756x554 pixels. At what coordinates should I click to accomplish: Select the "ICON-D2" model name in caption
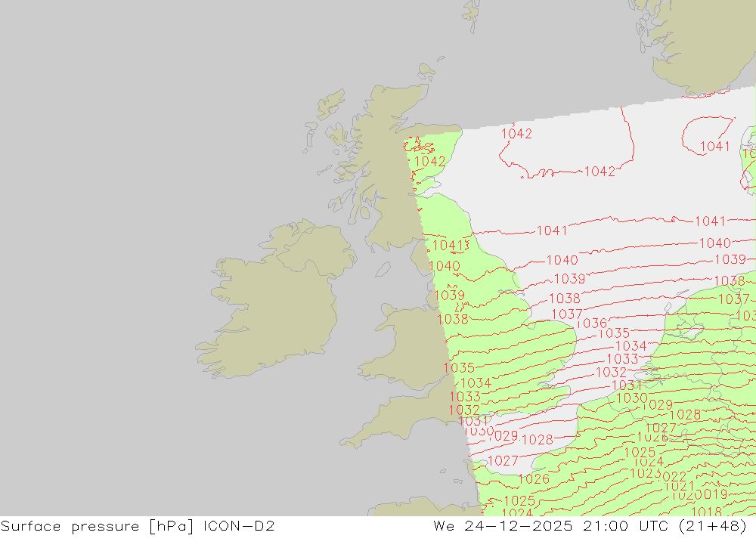tap(239, 525)
